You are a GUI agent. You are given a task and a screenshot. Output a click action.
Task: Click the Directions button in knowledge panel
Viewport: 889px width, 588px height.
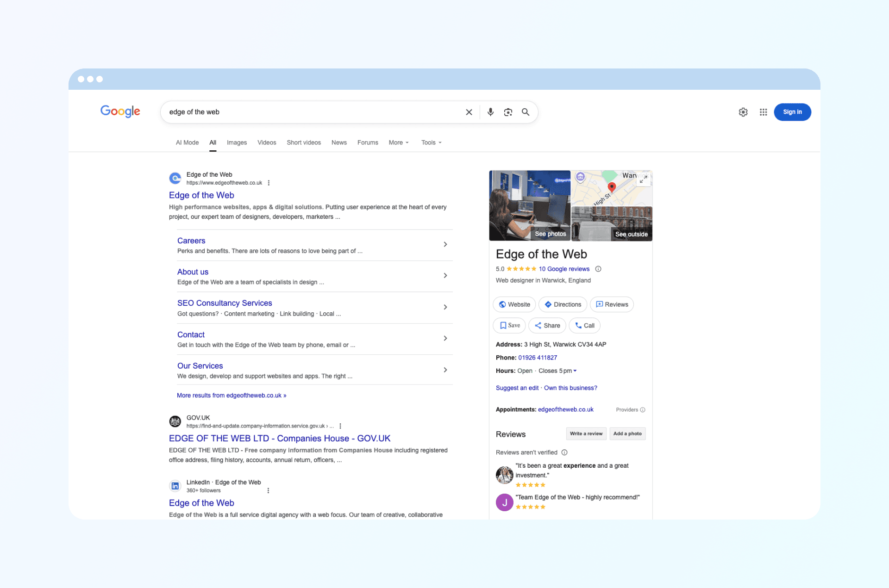(563, 304)
